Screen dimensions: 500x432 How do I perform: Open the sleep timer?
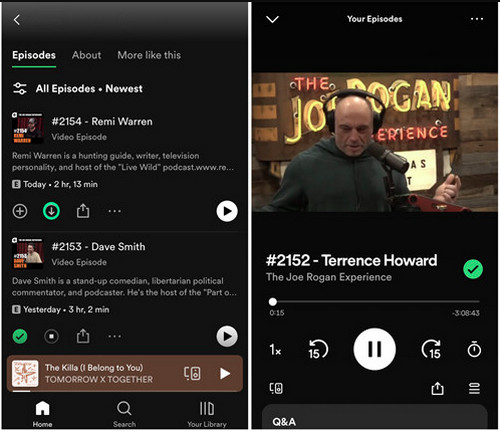coord(474,349)
